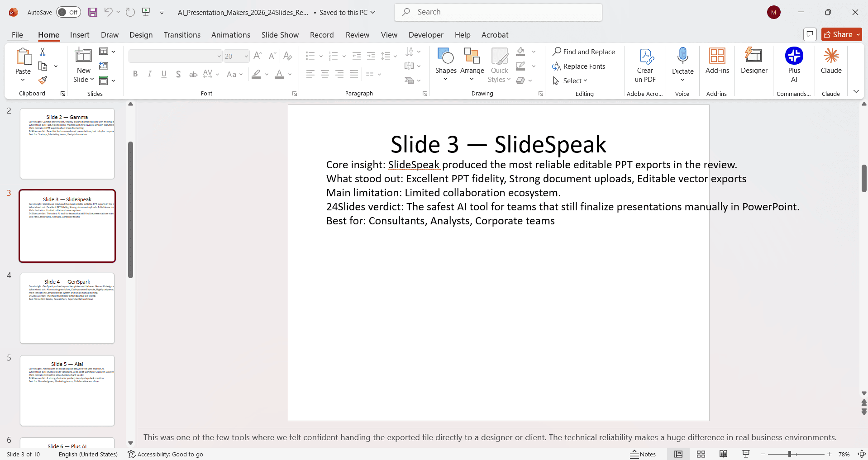Click the zoom slider handle
868x460 pixels.
point(790,454)
